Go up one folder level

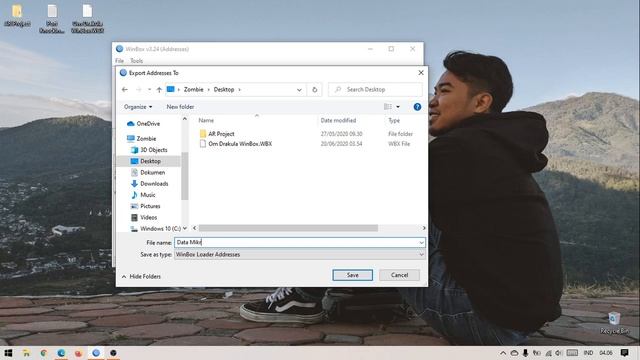coord(159,89)
